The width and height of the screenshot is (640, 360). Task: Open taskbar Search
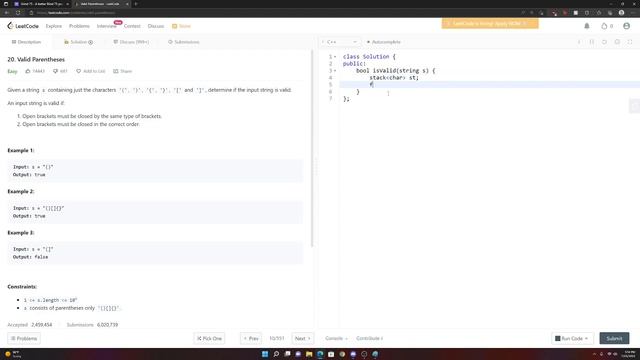(x=276, y=354)
